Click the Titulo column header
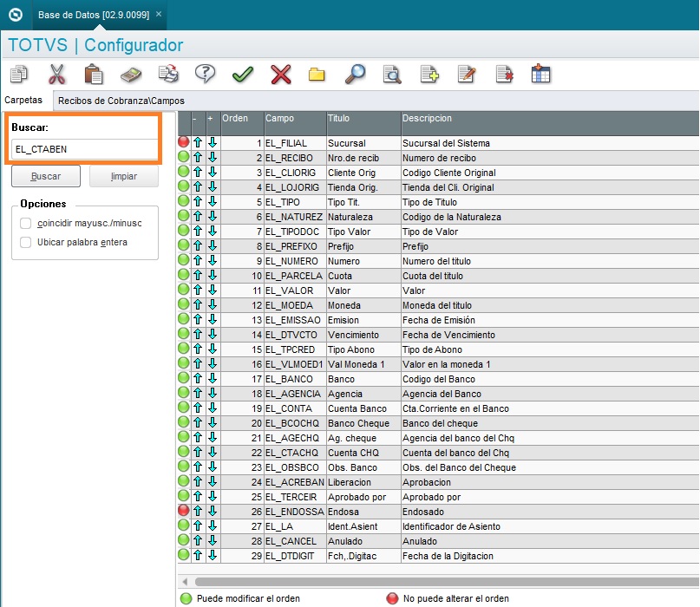Viewport: 700px width, 607px height. point(363,123)
